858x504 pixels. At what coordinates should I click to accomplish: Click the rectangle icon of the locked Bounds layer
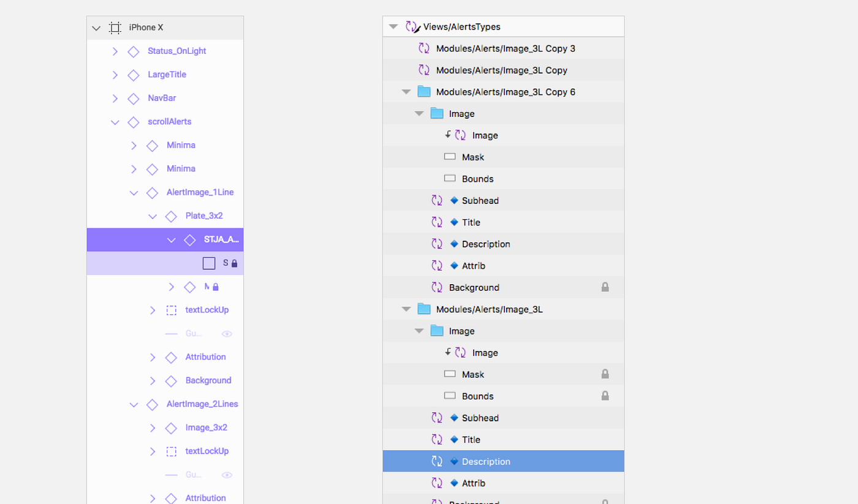[450, 396]
